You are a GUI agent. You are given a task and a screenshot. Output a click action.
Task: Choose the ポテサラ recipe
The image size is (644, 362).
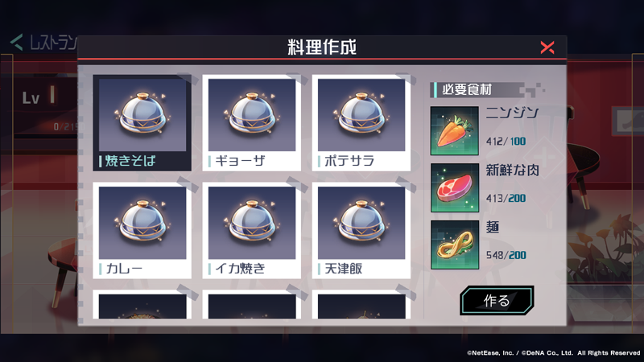pos(361,123)
